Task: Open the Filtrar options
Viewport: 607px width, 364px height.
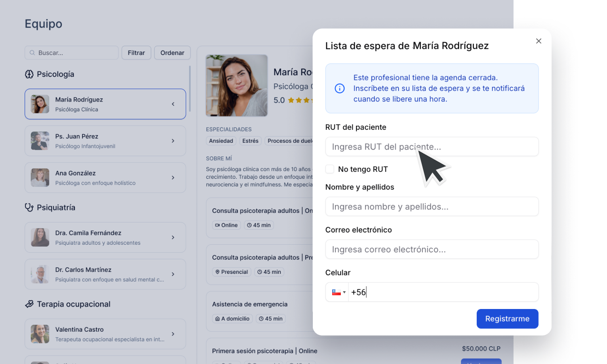Action: [x=136, y=53]
